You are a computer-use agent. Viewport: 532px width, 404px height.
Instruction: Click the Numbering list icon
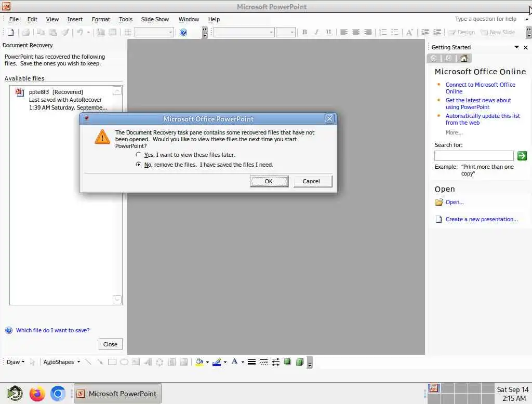(x=383, y=32)
